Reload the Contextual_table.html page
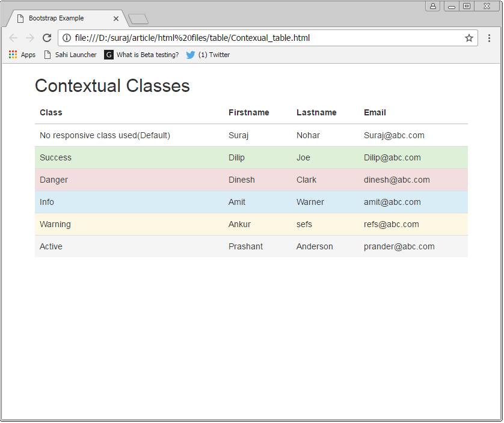 47,37
